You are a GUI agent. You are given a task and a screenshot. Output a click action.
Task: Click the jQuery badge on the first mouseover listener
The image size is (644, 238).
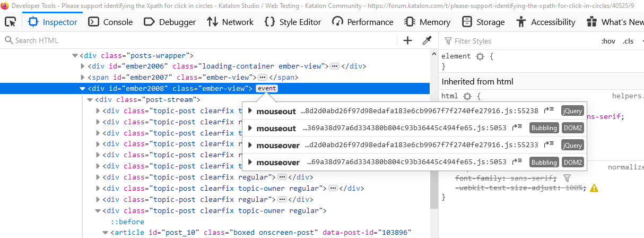point(572,145)
